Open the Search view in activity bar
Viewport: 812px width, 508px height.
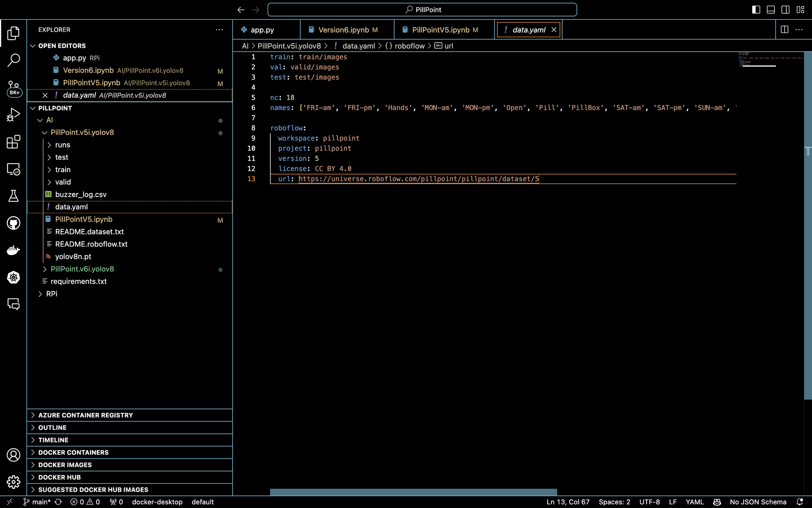click(14, 60)
